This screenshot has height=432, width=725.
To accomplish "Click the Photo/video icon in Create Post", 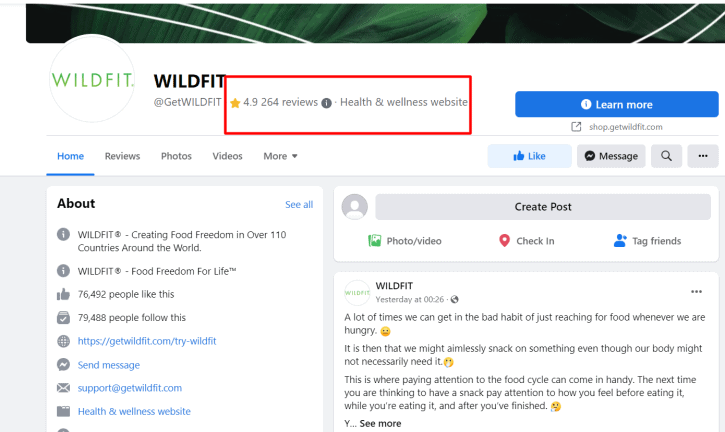I will coord(375,241).
